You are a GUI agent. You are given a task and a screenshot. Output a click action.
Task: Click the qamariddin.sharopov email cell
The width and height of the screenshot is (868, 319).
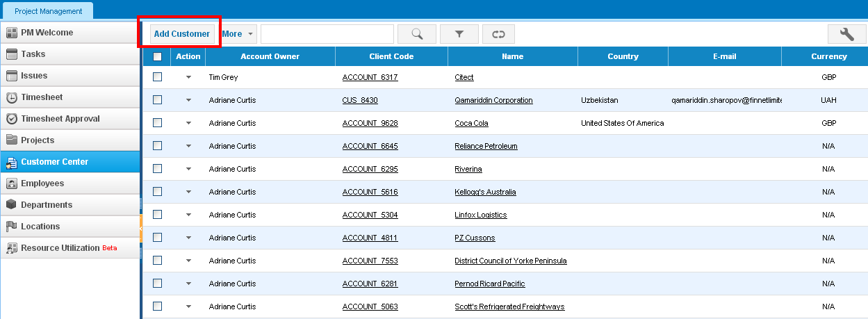(726, 100)
